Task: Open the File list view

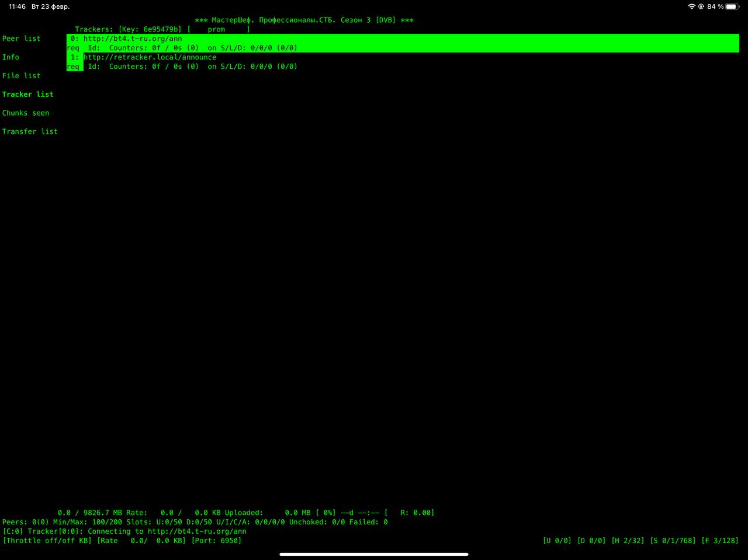Action: click(x=22, y=76)
